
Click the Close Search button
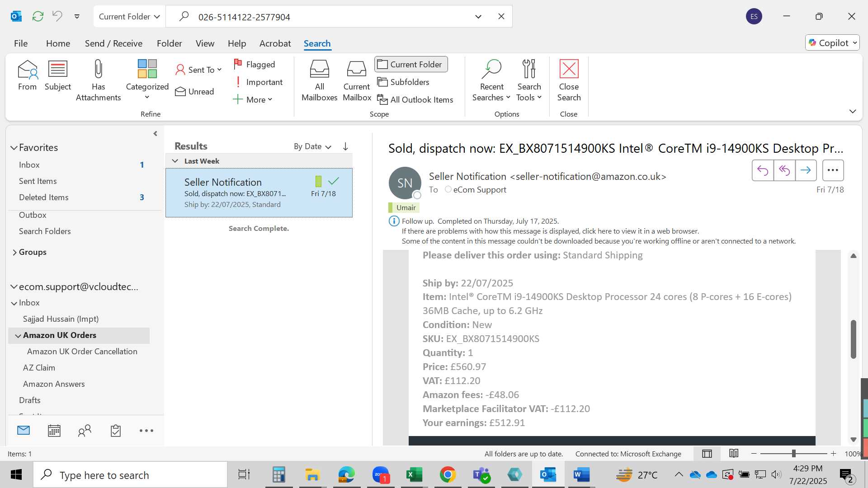tap(569, 81)
